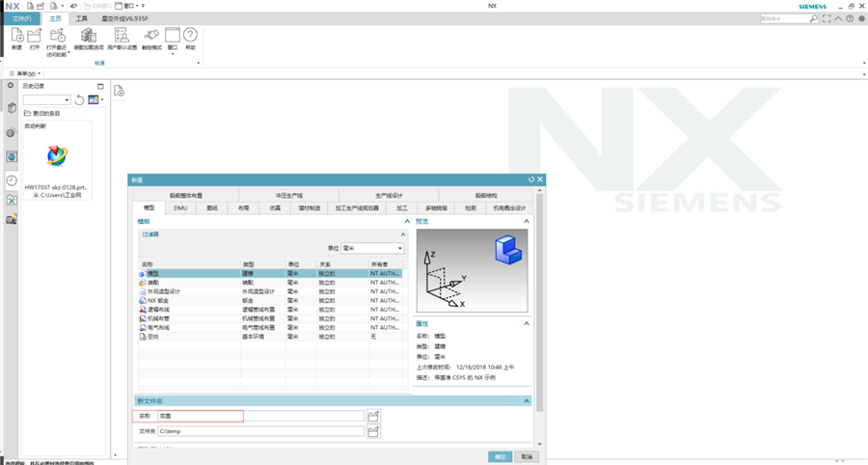Switch to the 星空外挂V6.935F ribbon tab
Viewport: 868px width, 465px height.
[124, 19]
